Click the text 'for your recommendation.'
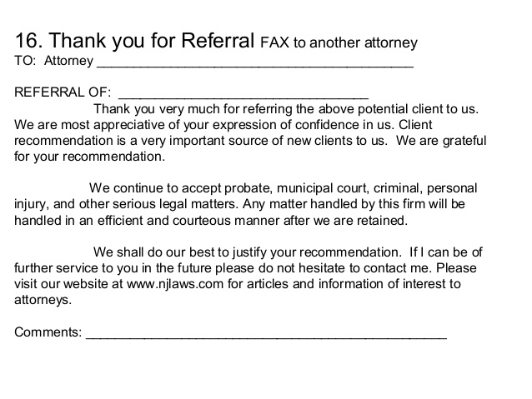532x399 pixels. point(89,157)
